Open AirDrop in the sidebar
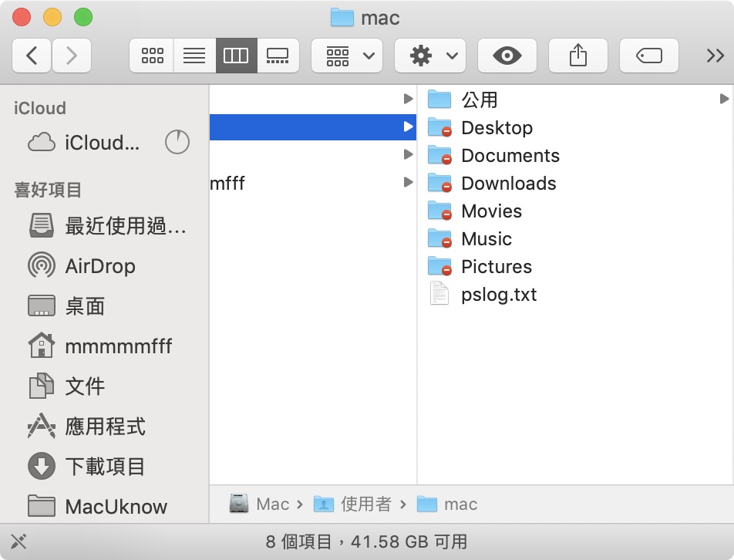The height and width of the screenshot is (560, 734). point(100,266)
